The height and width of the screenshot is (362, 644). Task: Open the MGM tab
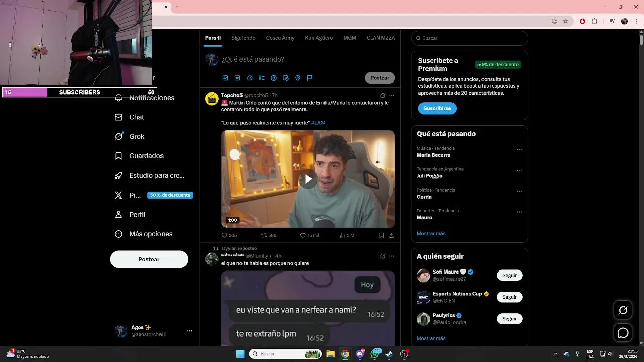pyautogui.click(x=350, y=38)
